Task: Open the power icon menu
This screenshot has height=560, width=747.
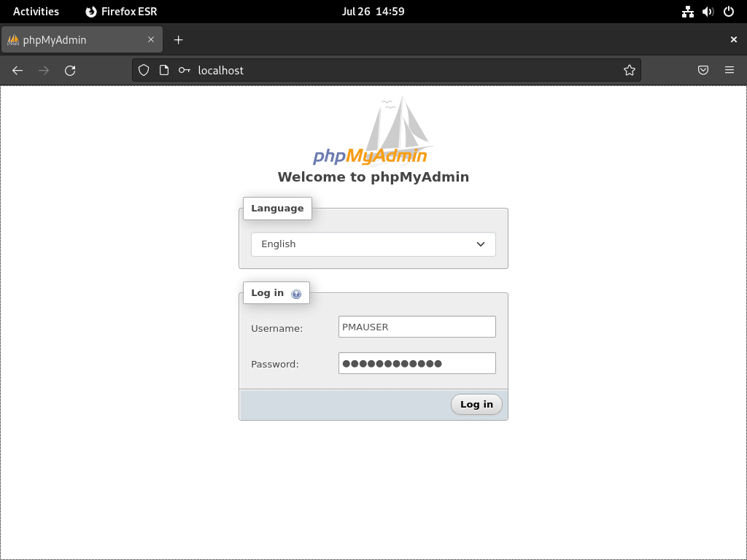Action: pyautogui.click(x=727, y=11)
